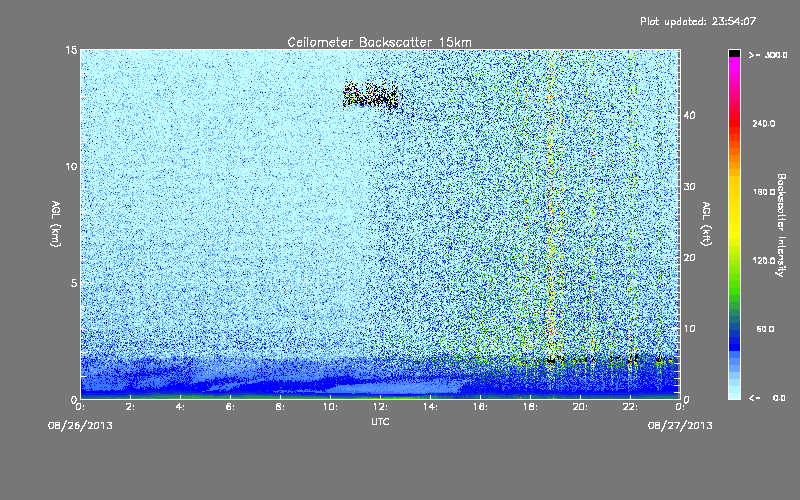
Task: Click the 'Plot updated: 23:54:07' timestamp
Action: [x=698, y=21]
